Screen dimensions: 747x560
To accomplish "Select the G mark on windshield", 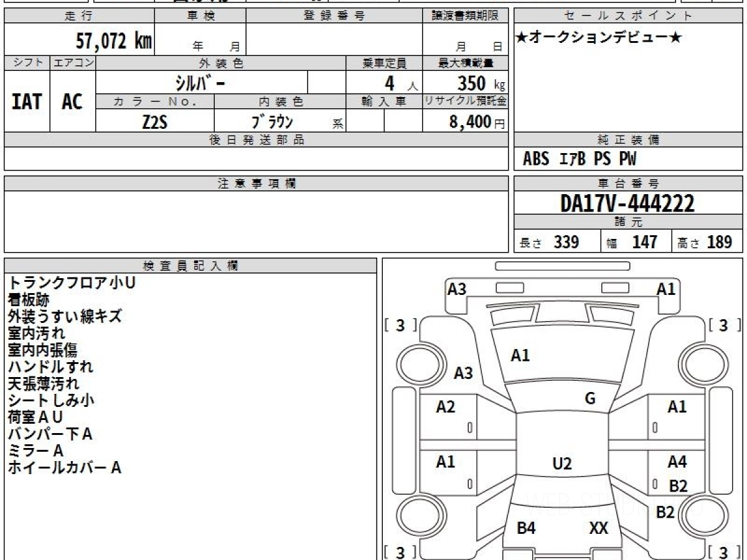I will coord(590,399).
